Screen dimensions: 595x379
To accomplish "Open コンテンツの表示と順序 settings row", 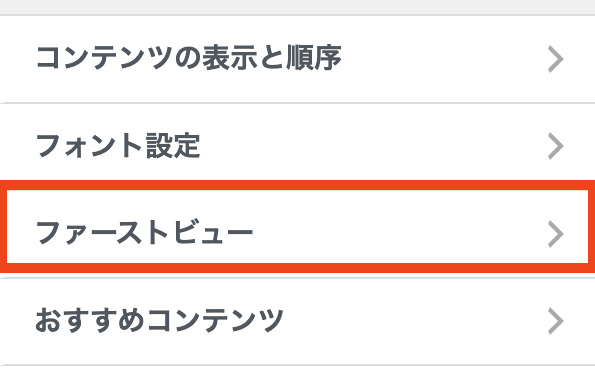I will point(298,59).
